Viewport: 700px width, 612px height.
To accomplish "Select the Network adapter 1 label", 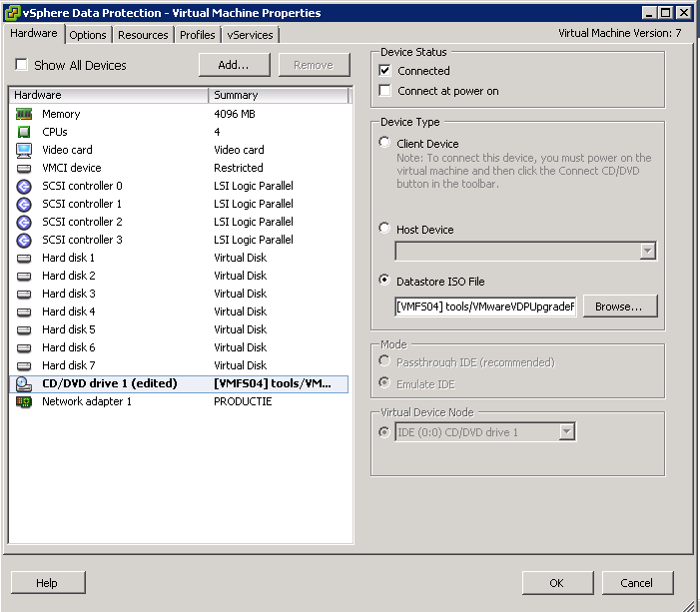I will 87,401.
